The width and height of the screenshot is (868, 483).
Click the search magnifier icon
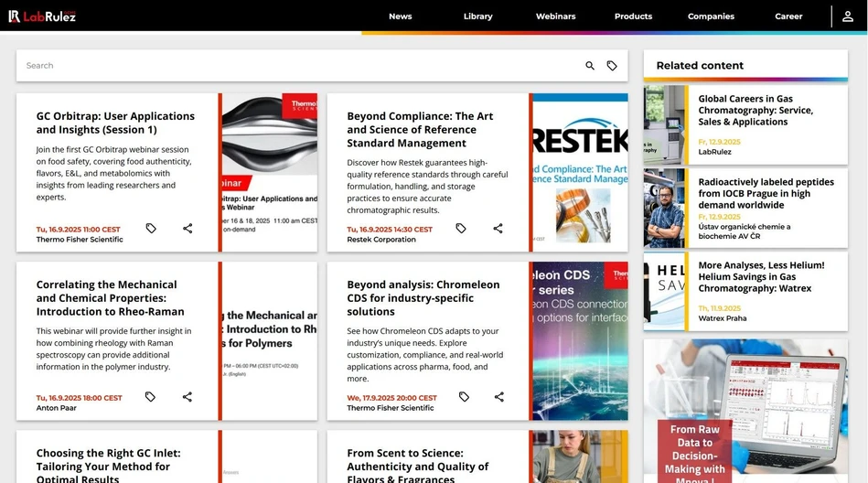pos(590,66)
